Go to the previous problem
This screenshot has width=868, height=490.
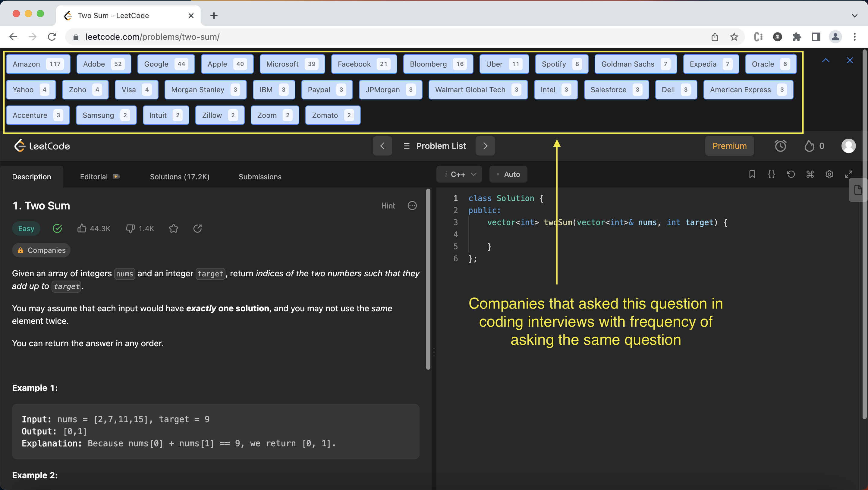coord(382,146)
